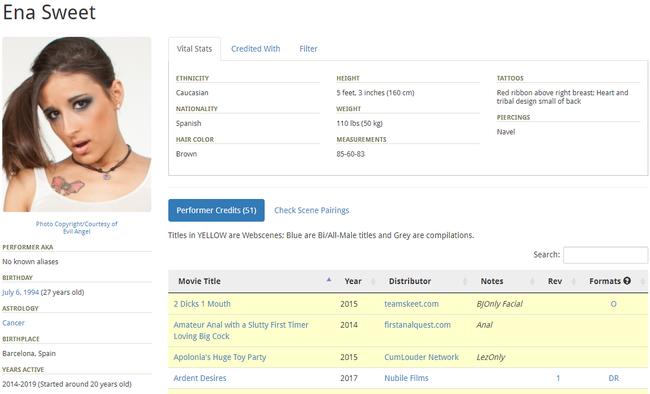Open the CumLouder Network distributor link

(421, 357)
